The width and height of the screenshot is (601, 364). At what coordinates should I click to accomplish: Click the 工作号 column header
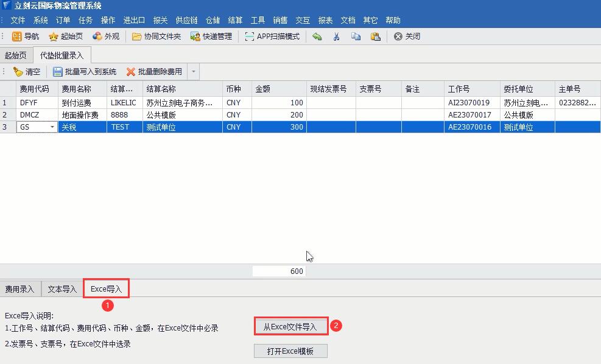(x=473, y=89)
